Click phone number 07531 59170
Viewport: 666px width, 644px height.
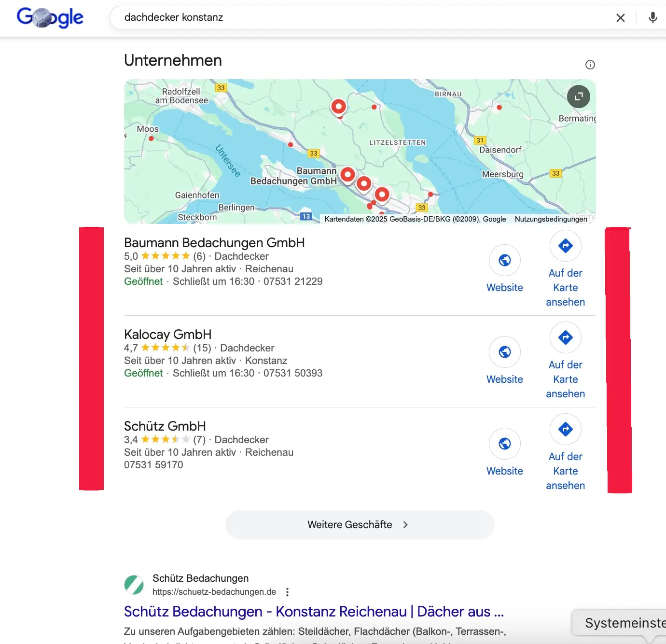[153, 465]
